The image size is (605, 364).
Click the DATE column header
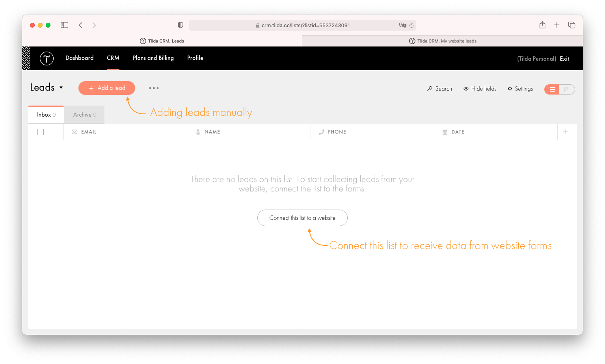point(496,132)
